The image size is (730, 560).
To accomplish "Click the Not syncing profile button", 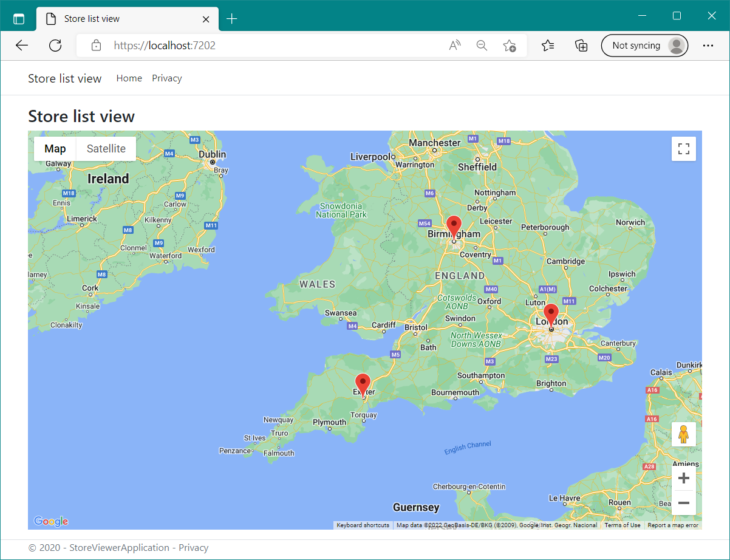I will tap(644, 46).
